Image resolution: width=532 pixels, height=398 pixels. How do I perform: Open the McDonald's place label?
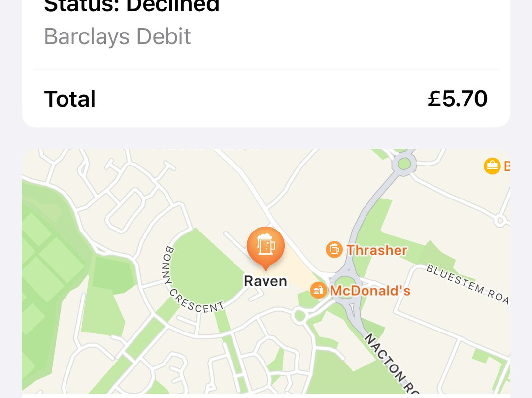click(x=370, y=291)
